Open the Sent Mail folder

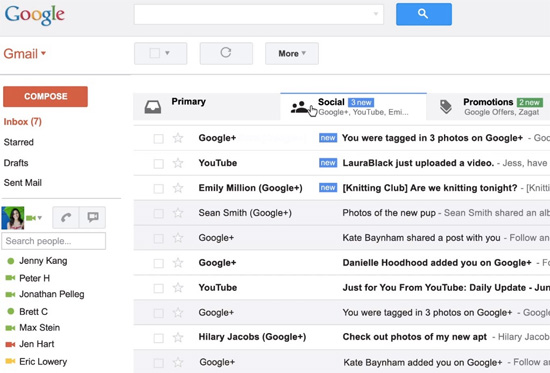(x=23, y=182)
